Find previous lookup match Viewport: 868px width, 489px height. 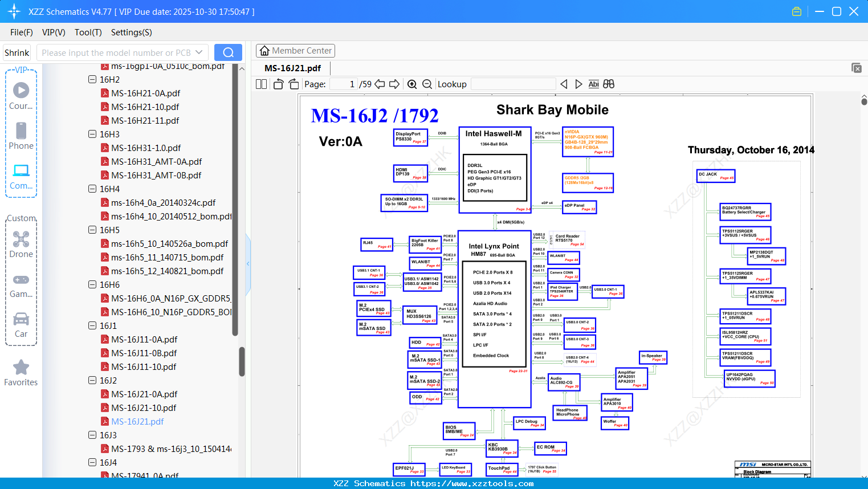[x=564, y=84]
